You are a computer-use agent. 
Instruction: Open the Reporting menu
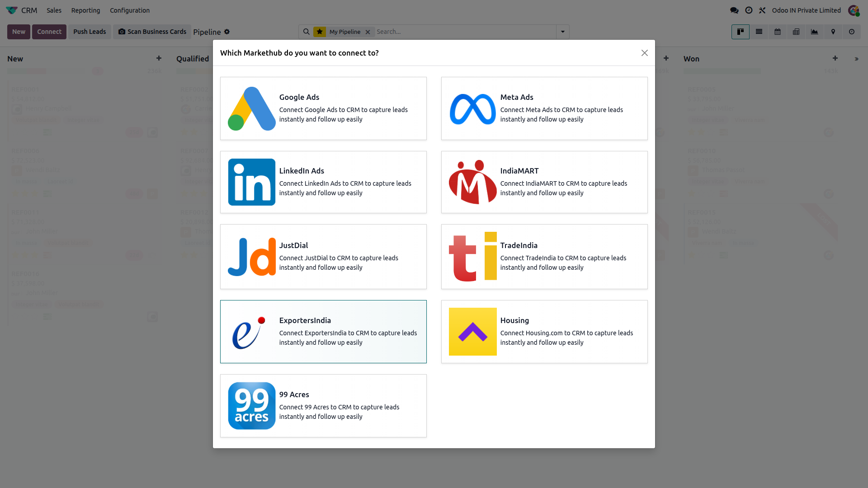[85, 10]
